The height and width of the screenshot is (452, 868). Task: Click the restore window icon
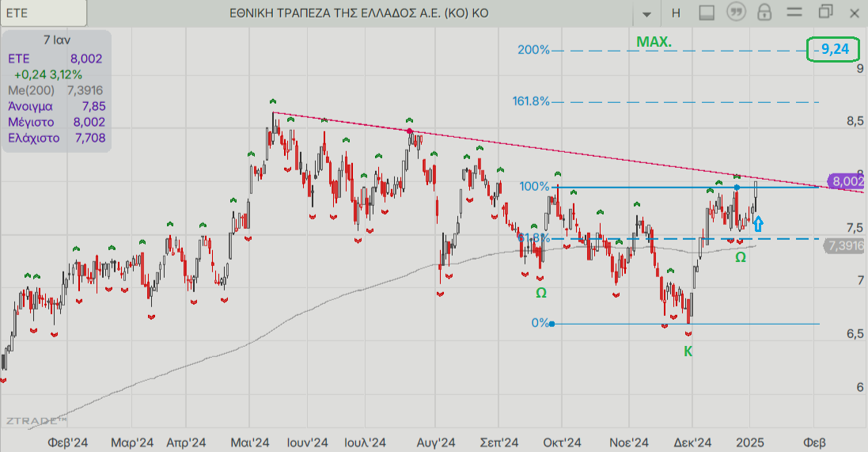pyautogui.click(x=825, y=12)
